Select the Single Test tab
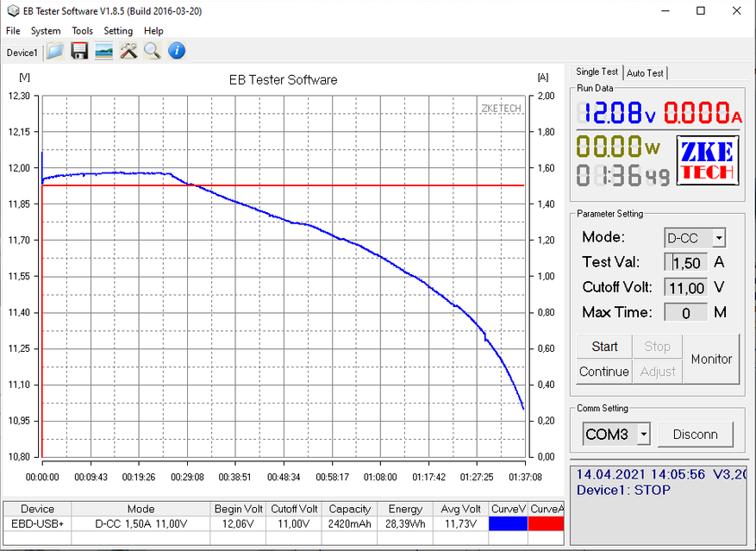The height and width of the screenshot is (551, 756). (x=597, y=72)
